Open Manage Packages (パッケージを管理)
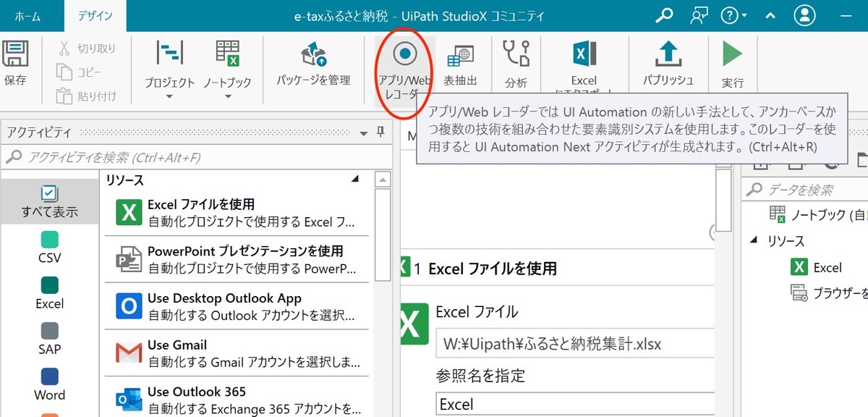This screenshot has height=417, width=868. (313, 64)
